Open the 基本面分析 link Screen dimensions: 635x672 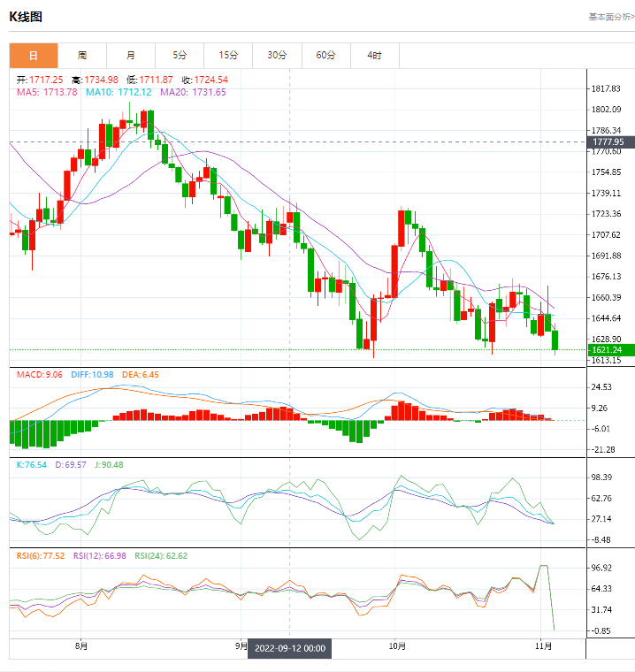click(x=611, y=17)
